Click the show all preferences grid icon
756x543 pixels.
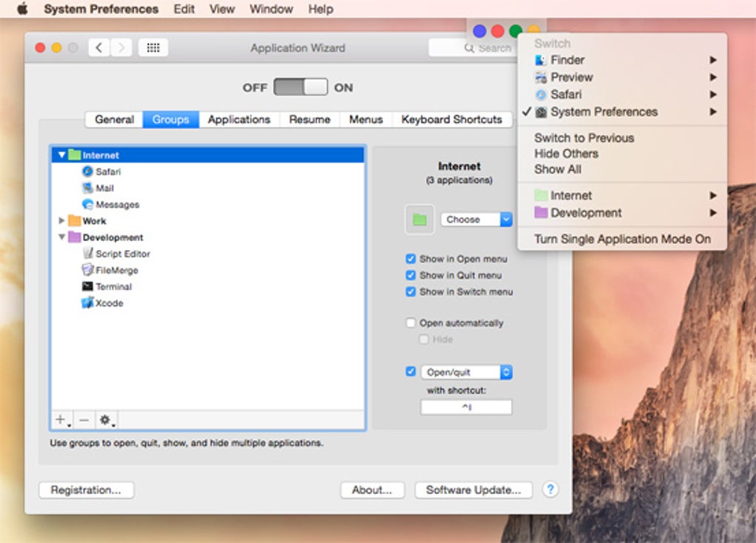coord(153,47)
